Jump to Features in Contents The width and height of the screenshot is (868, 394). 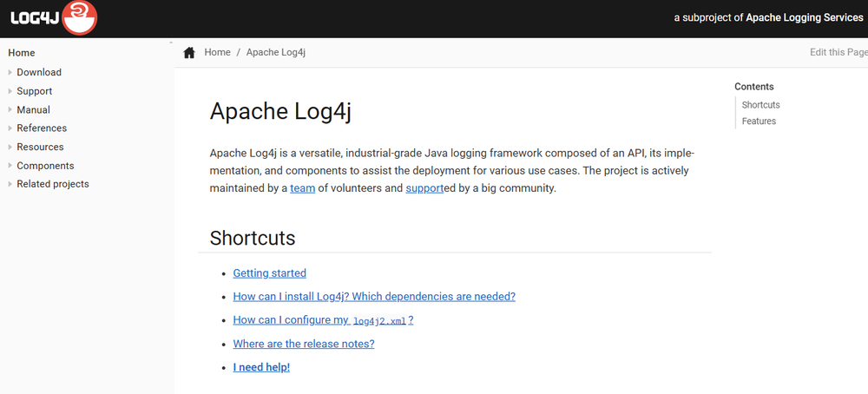(x=759, y=121)
